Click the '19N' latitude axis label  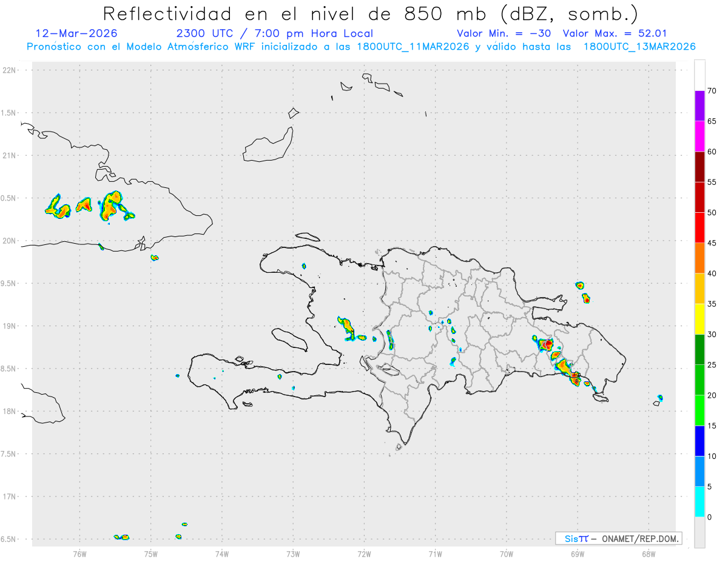pyautogui.click(x=10, y=326)
